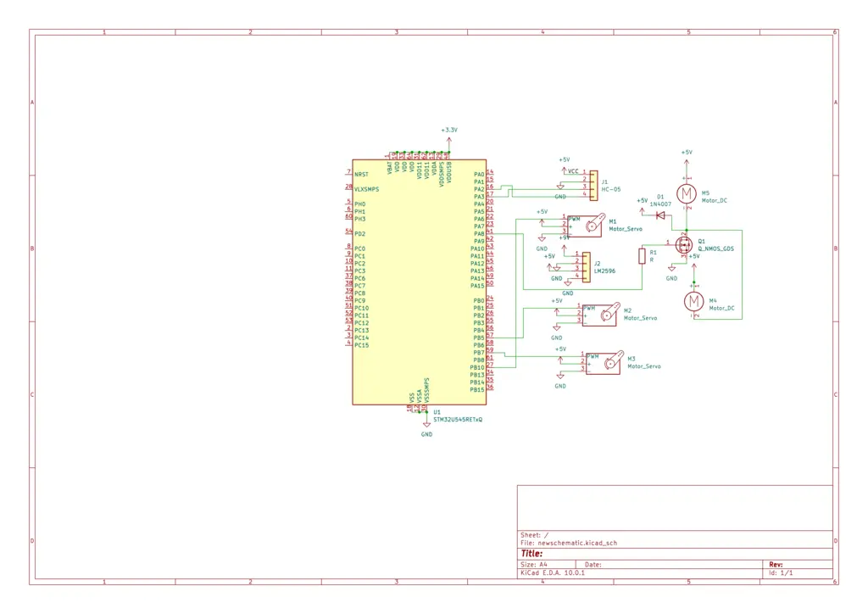The height and width of the screenshot is (614, 868).
Task: Select the M5 DC motor symbol
Action: [687, 193]
